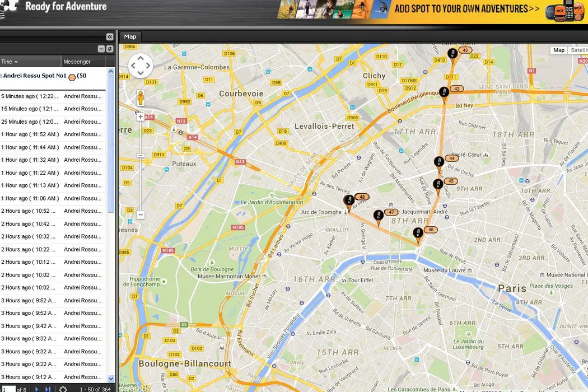Screen dimensions: 588x392
Task: Click the Street View pegman icon
Action: pos(140,97)
